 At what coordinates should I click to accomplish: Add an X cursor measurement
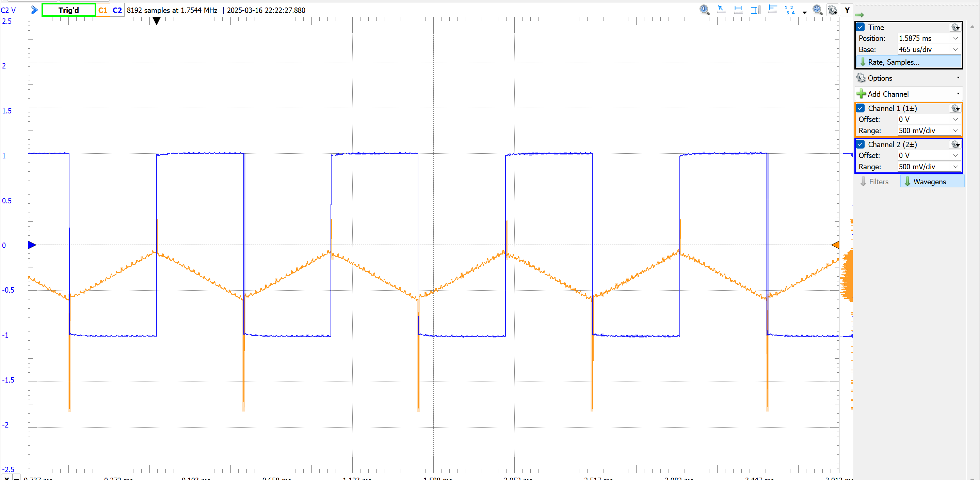[738, 10]
